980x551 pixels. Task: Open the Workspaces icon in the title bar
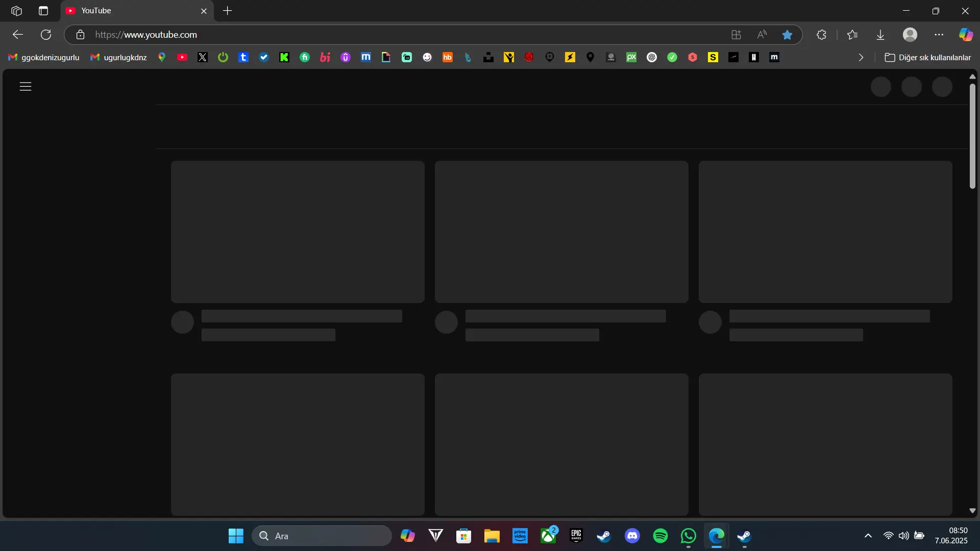pos(16,11)
